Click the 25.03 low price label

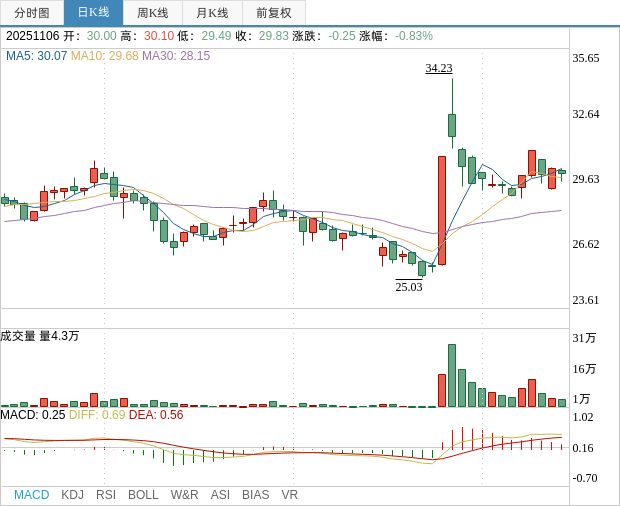tap(409, 287)
